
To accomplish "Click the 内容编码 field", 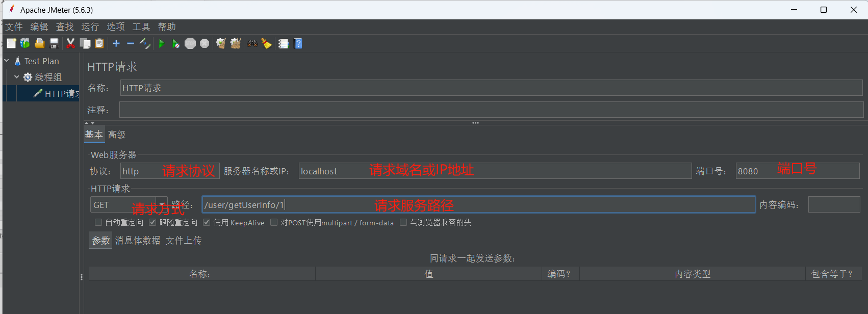I will click(834, 204).
